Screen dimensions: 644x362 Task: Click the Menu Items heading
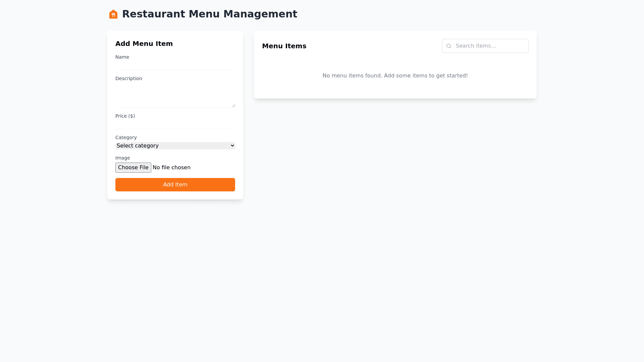pyautogui.click(x=284, y=46)
